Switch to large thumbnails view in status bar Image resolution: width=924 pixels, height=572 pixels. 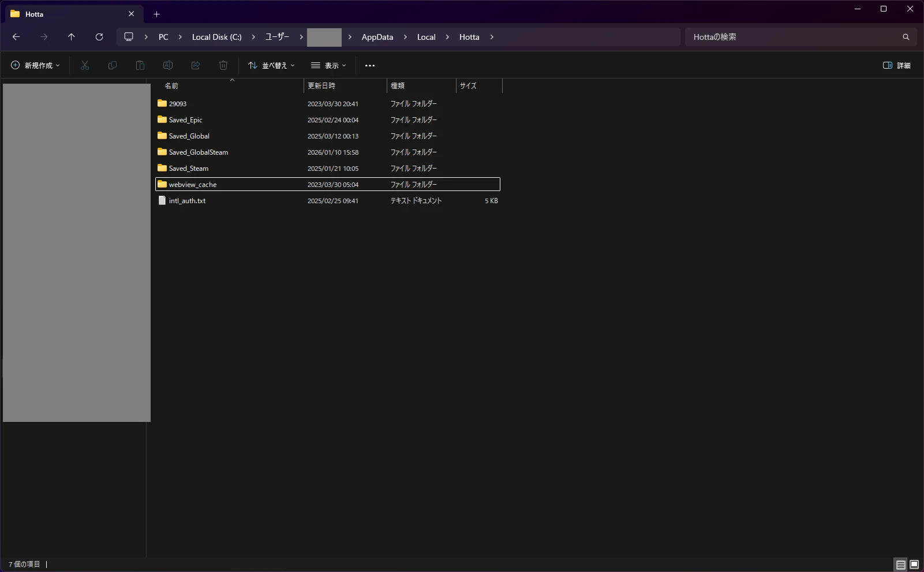tap(914, 564)
